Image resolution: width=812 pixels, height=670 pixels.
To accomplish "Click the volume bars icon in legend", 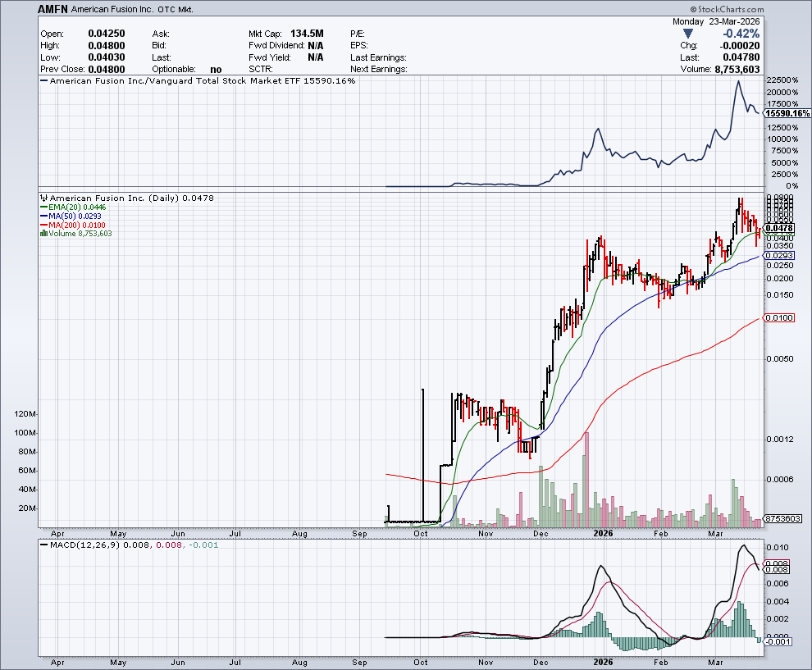I will point(44,234).
